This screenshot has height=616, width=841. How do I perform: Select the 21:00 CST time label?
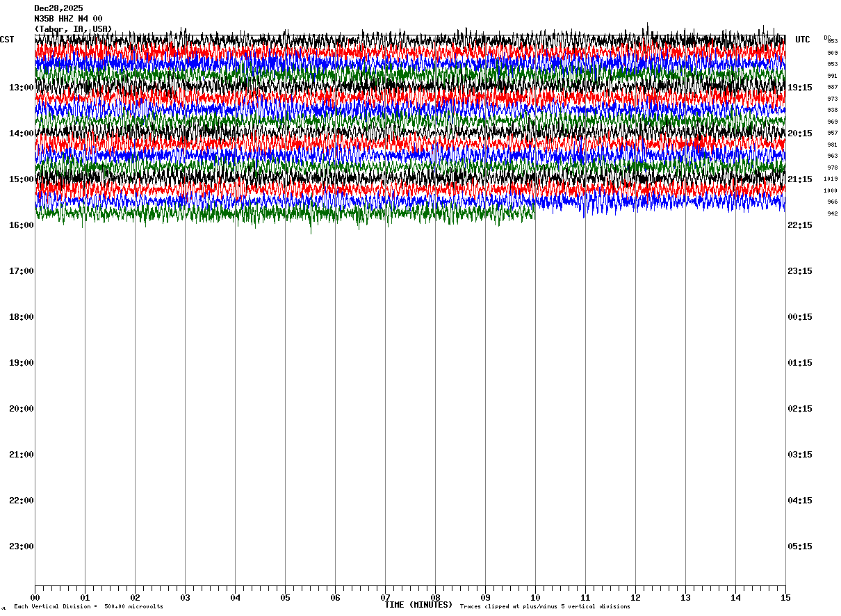pos(22,455)
